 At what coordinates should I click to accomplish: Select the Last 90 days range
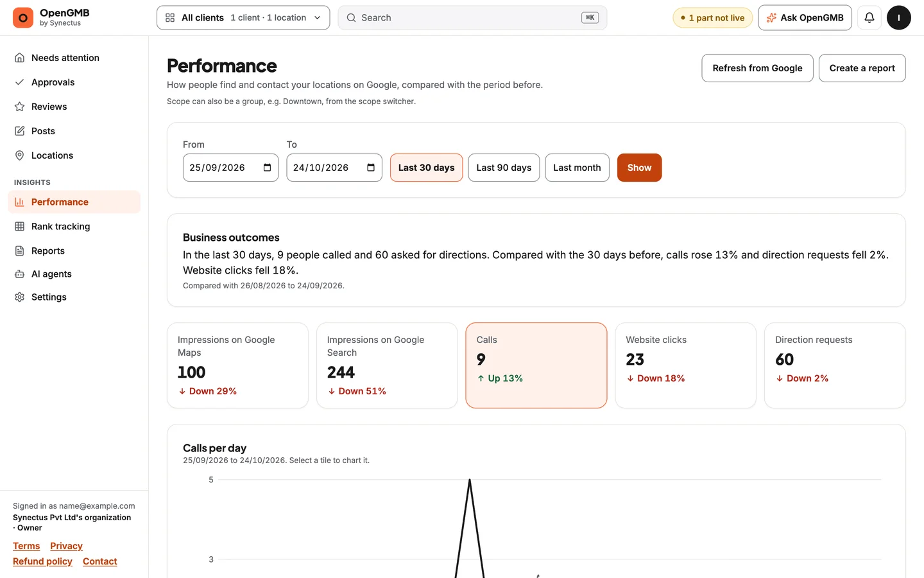tap(504, 168)
